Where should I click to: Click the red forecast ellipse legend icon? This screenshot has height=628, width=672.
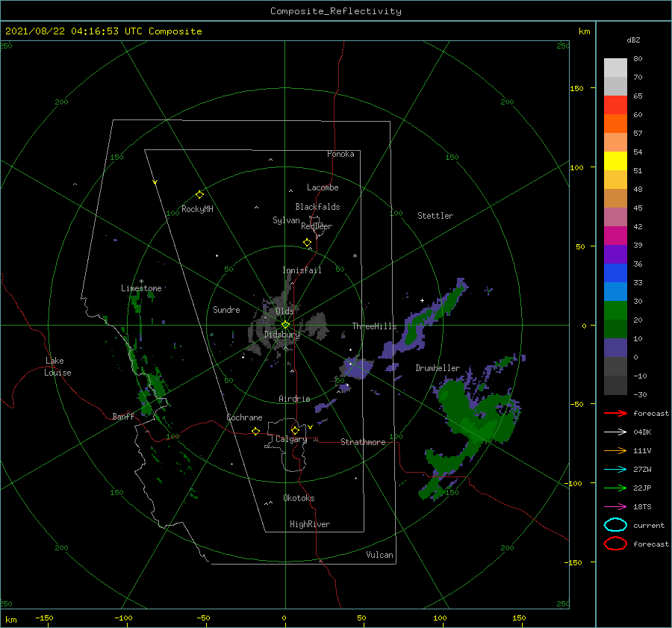tap(615, 544)
